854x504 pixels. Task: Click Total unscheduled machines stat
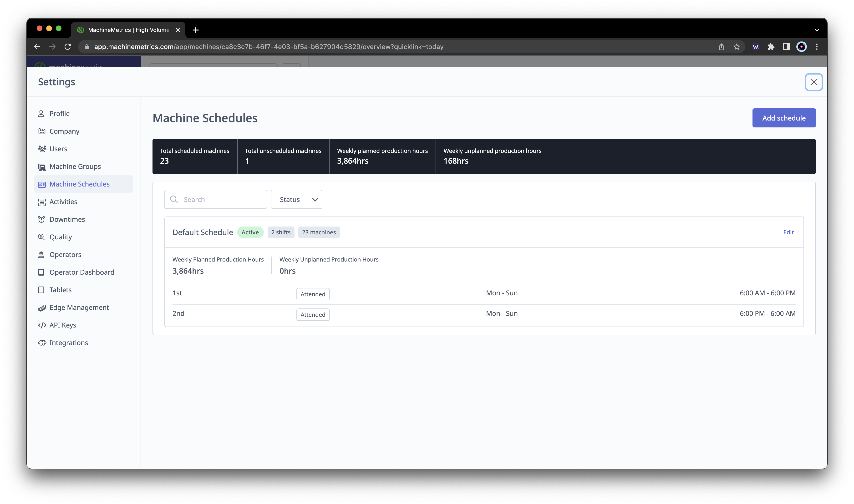[283, 156]
